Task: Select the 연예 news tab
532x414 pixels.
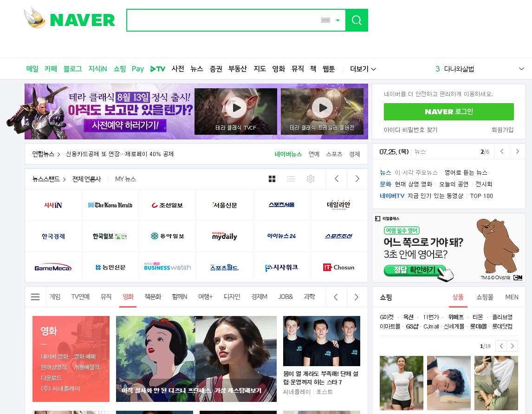Action: tap(314, 154)
